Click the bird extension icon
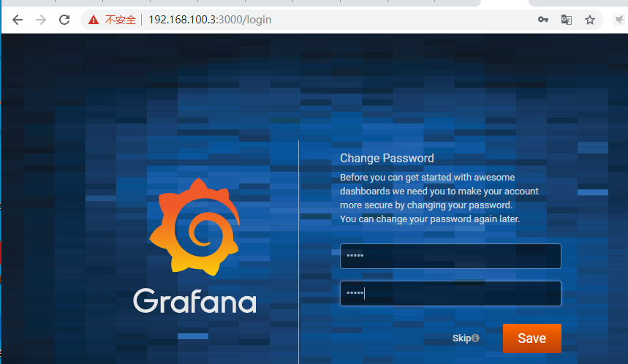 619,20
